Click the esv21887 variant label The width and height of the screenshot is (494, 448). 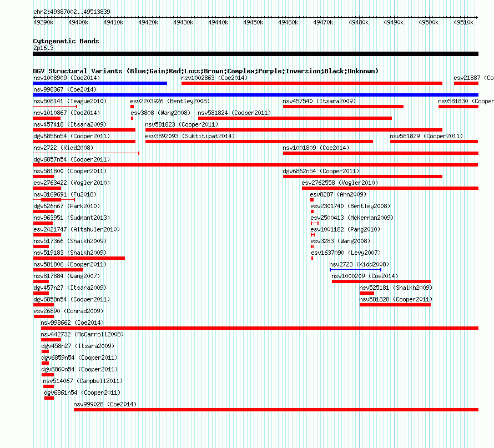coord(474,78)
